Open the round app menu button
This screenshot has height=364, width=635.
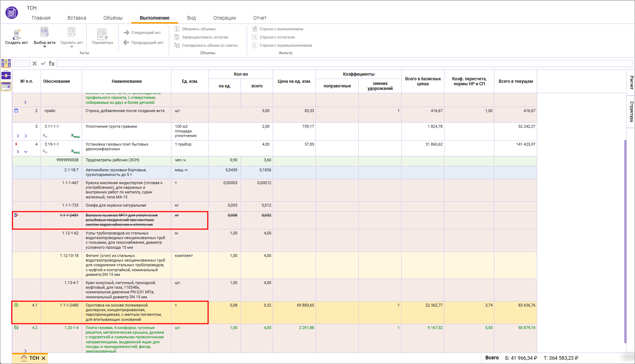pos(11,13)
